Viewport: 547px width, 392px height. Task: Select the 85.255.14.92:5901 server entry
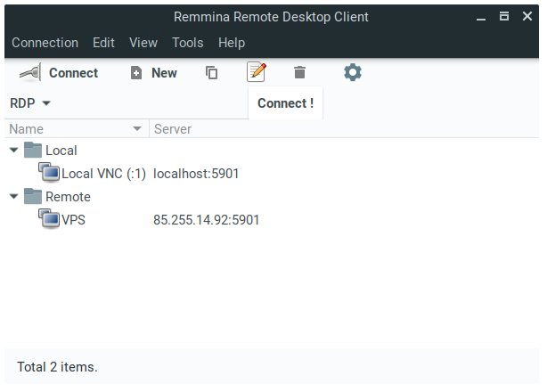pyautogui.click(x=206, y=220)
